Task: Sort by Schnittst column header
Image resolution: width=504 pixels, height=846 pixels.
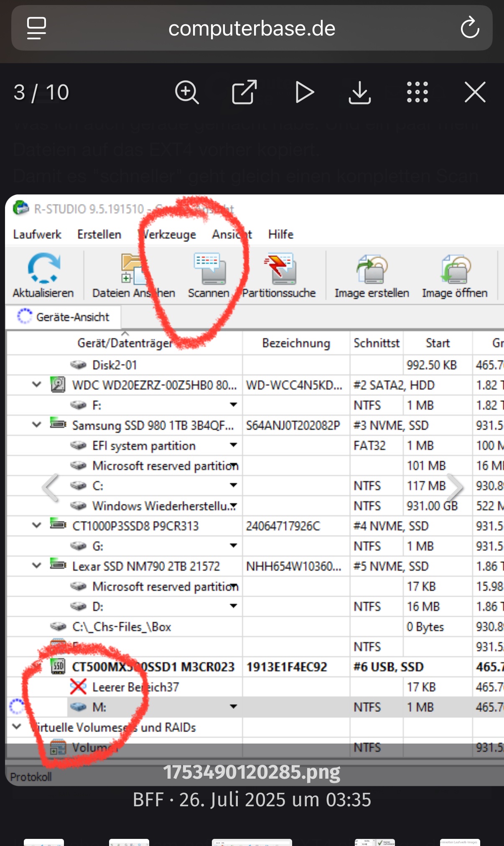Action: pyautogui.click(x=377, y=343)
